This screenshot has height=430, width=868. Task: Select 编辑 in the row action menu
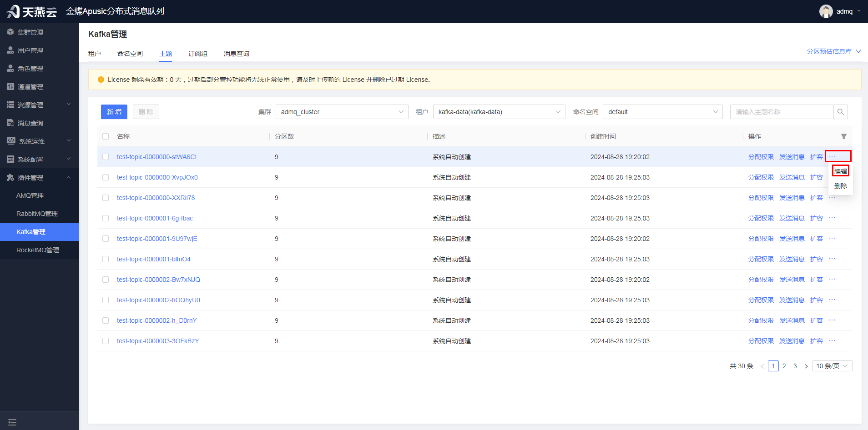tap(841, 171)
